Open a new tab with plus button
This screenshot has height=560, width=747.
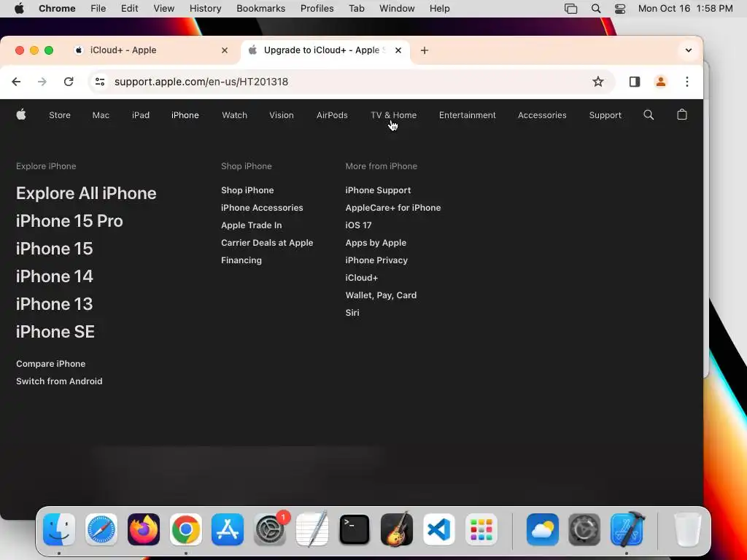[x=425, y=50]
